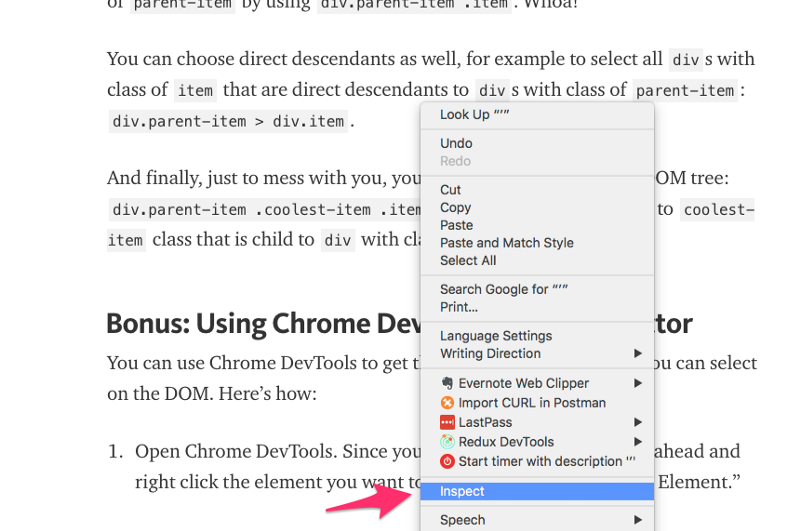800x531 pixels.
Task: Expand the Speech submenu arrow
Action: tap(638, 520)
